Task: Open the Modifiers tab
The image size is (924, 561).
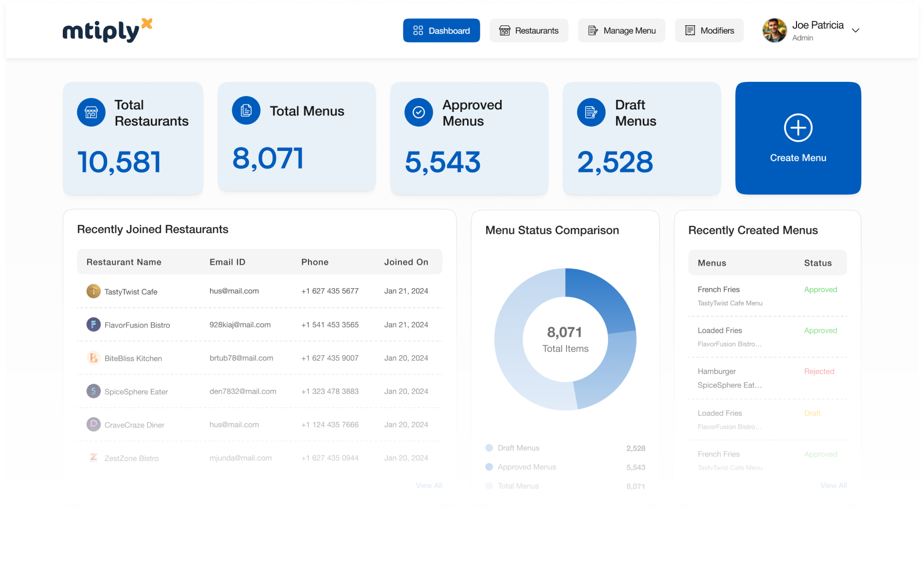Action: (709, 31)
